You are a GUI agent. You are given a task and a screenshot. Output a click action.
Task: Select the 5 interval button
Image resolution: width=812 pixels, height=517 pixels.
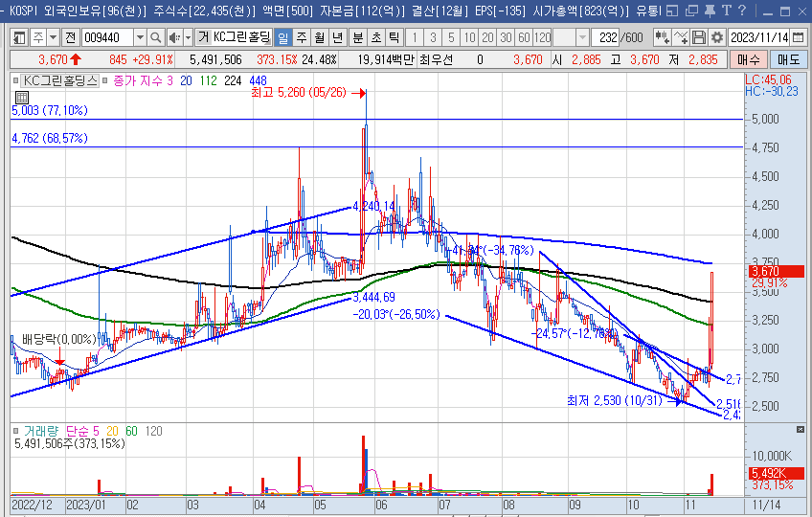point(451,37)
